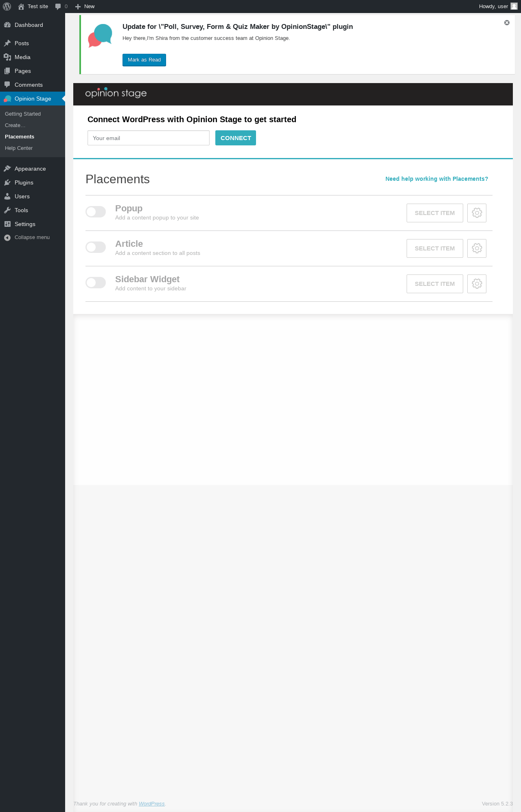
Task: Open Tools menu label
Action: click(21, 210)
